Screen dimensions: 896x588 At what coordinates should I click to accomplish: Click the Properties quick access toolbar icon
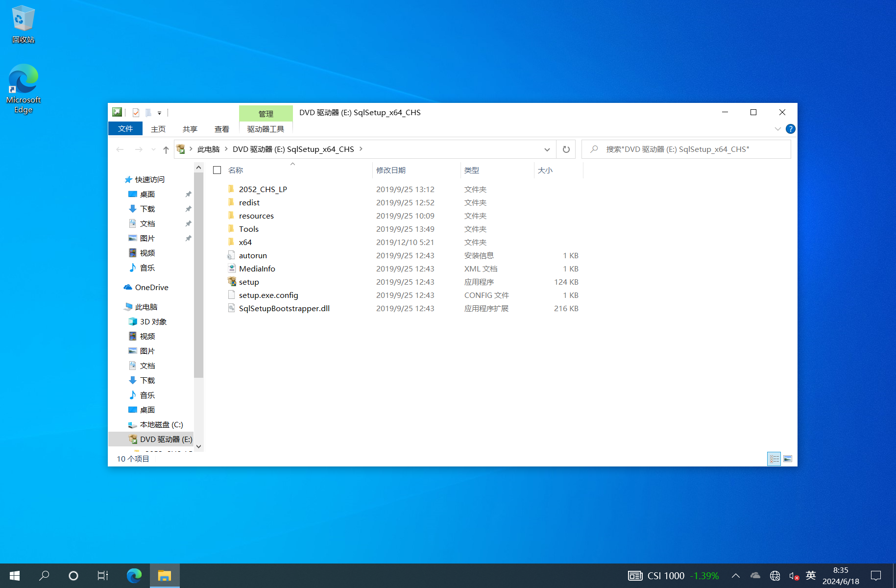coord(136,113)
